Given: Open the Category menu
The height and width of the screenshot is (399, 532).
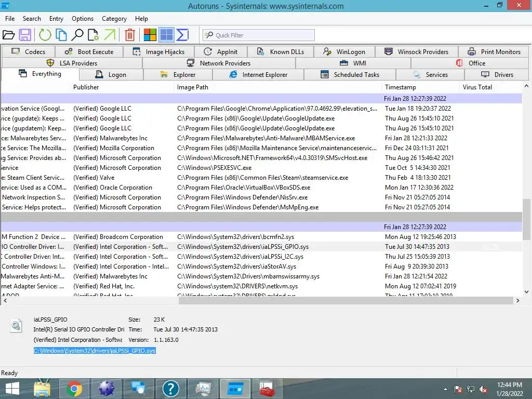Looking at the screenshot, I should point(114,19).
